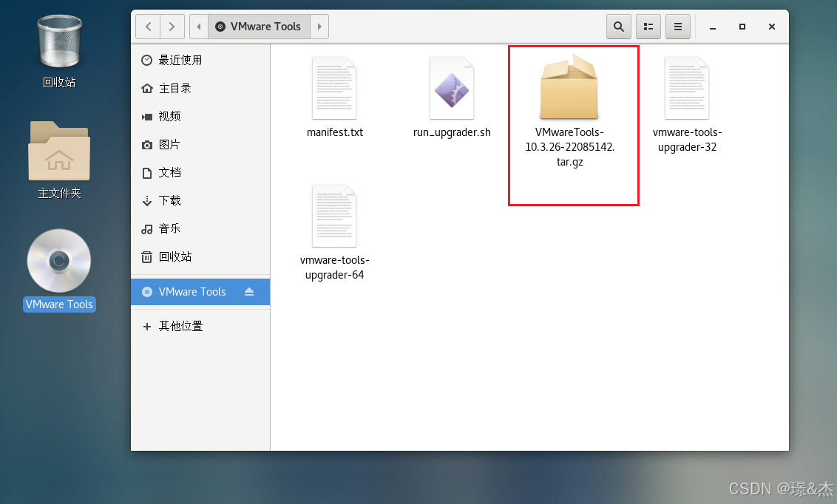Image resolution: width=837 pixels, height=504 pixels.
Task: Go back with the left arrow button
Action: pos(149,27)
